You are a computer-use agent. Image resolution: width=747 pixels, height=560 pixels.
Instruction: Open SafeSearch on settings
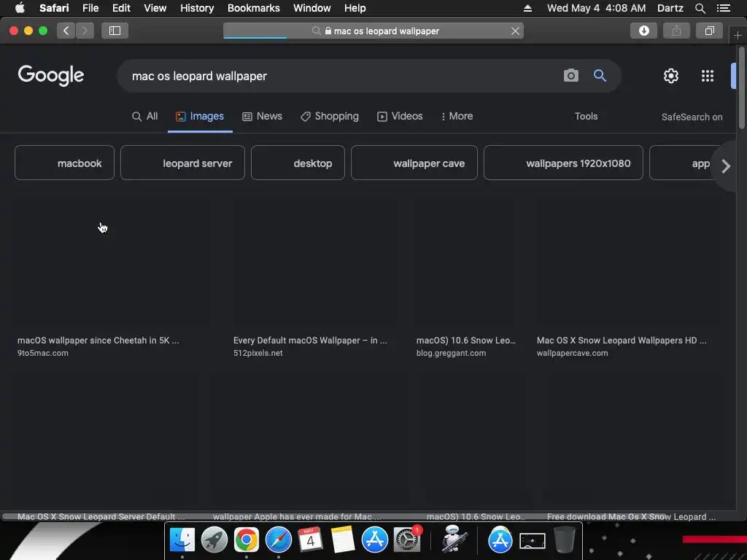coord(692,117)
